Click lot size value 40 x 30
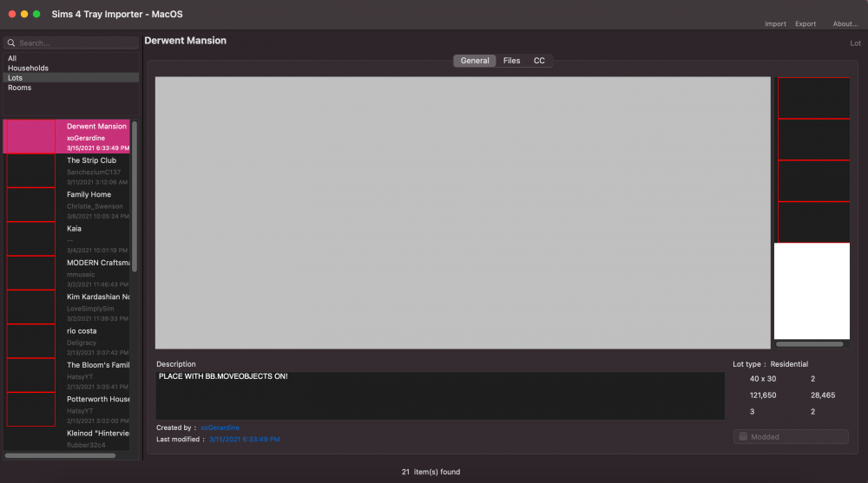 (x=763, y=379)
